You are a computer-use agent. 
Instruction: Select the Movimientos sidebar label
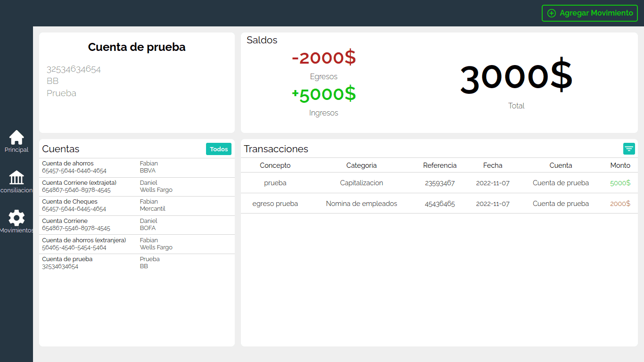(x=17, y=230)
